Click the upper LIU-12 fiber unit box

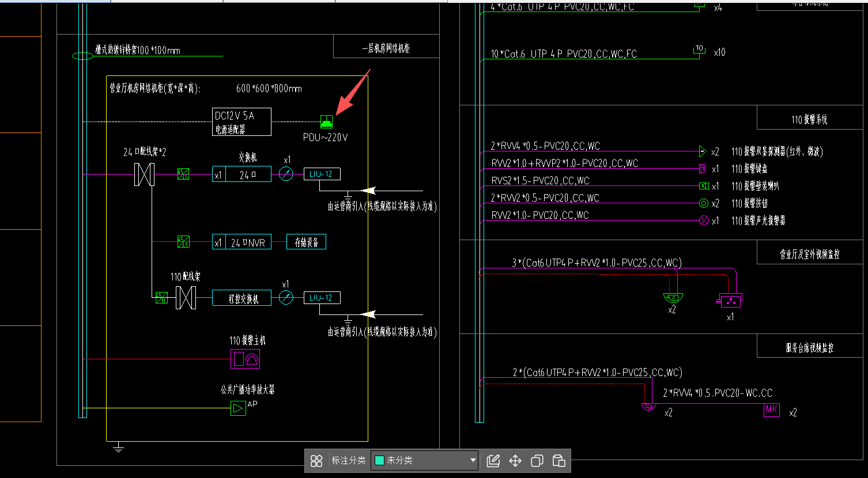pyautogui.click(x=322, y=174)
